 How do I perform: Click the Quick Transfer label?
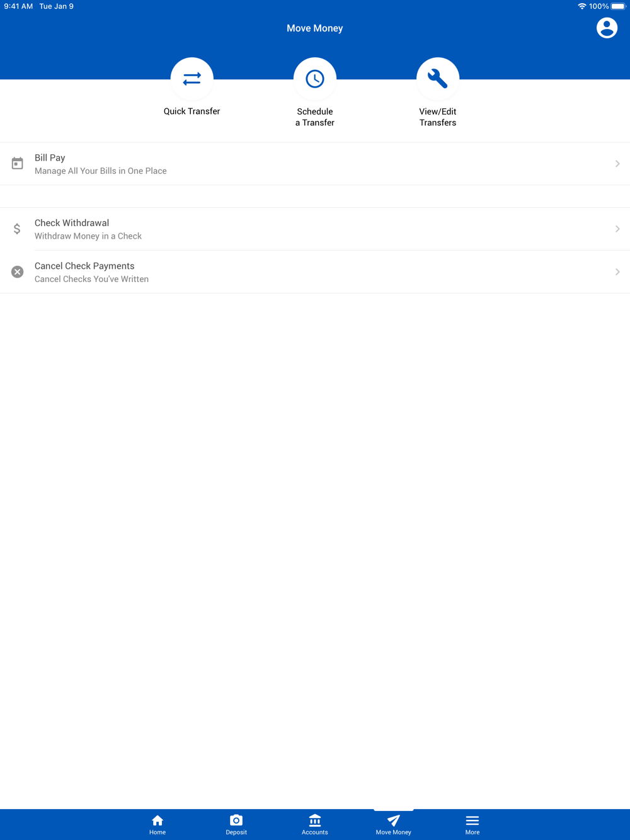[192, 111]
